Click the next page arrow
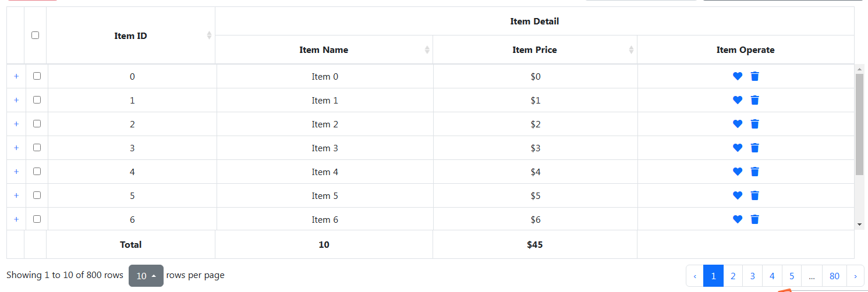Viewport: 868px width, 292px height. coord(855,276)
